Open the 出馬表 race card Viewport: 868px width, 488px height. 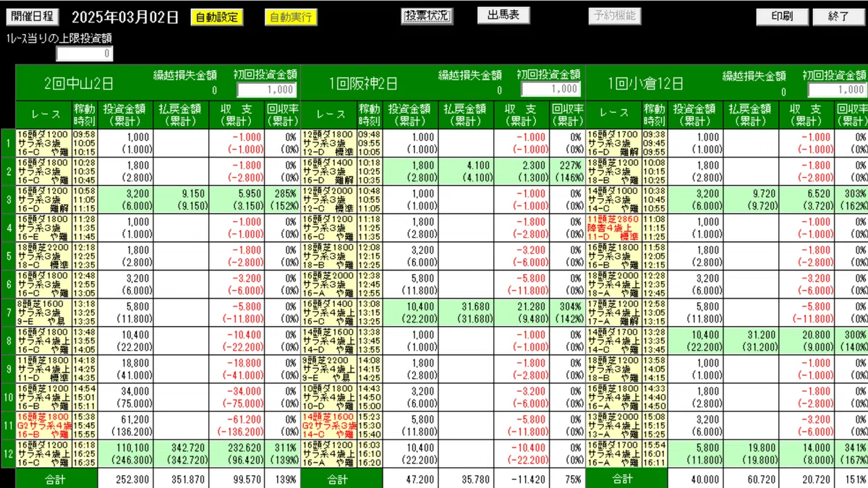(x=503, y=15)
